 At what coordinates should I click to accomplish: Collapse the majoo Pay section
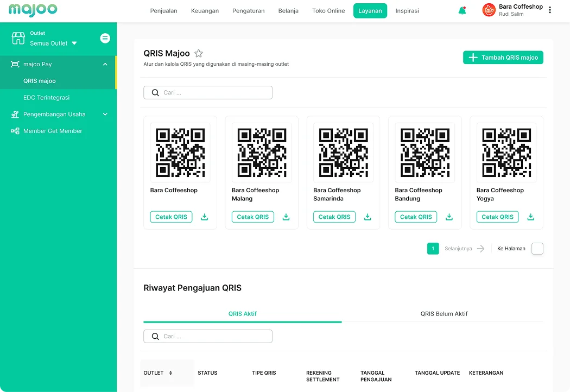(x=105, y=64)
